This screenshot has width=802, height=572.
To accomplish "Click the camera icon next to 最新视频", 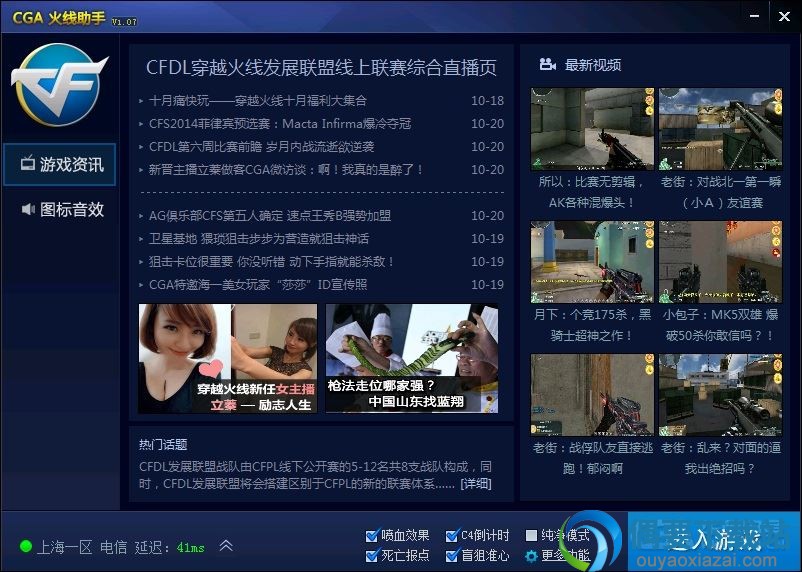I will [548, 64].
